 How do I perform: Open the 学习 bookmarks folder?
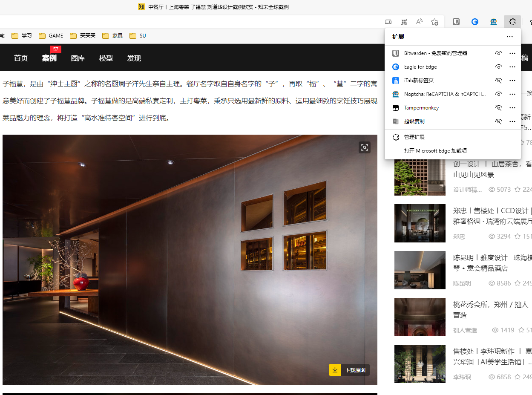point(22,36)
